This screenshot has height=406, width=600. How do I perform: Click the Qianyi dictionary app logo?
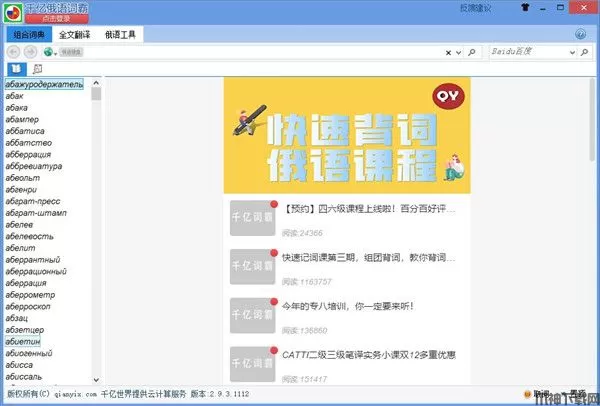(13, 12)
